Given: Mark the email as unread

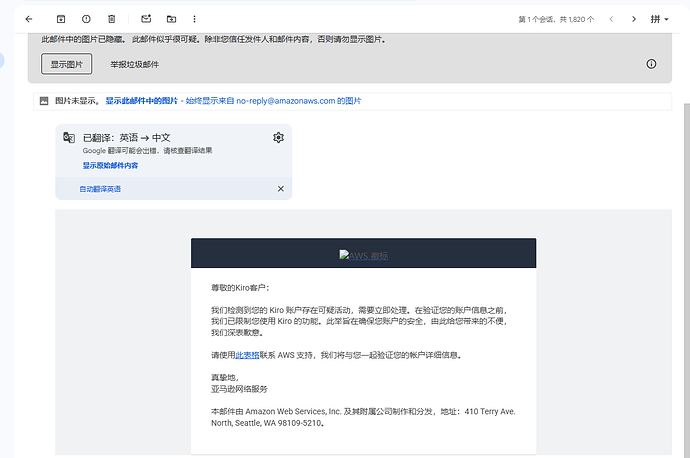Looking at the screenshot, I should click(146, 19).
